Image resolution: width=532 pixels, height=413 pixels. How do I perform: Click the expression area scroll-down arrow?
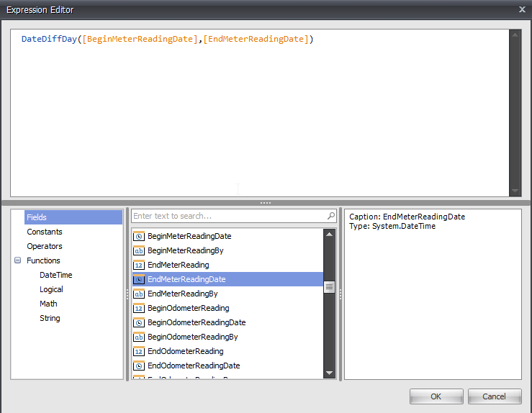tap(515, 191)
